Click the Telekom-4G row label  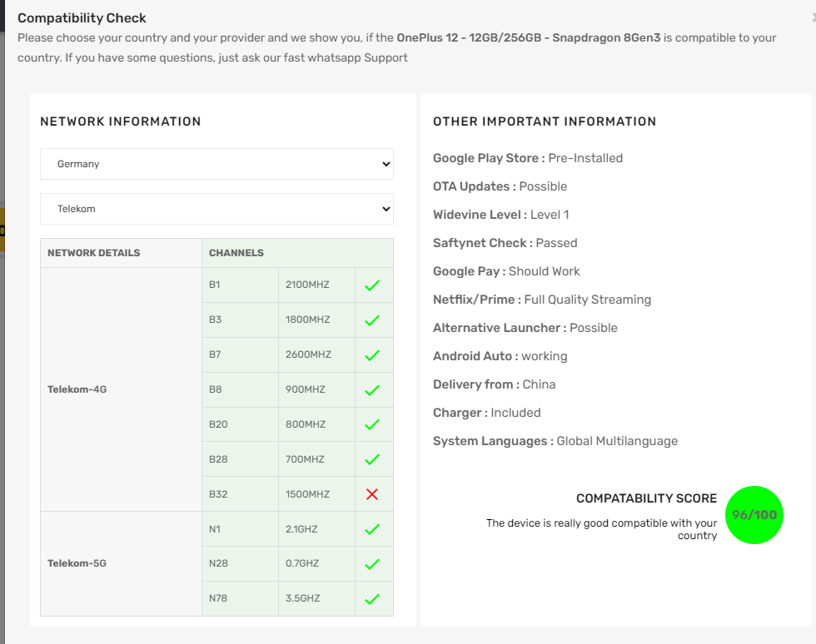tap(77, 389)
